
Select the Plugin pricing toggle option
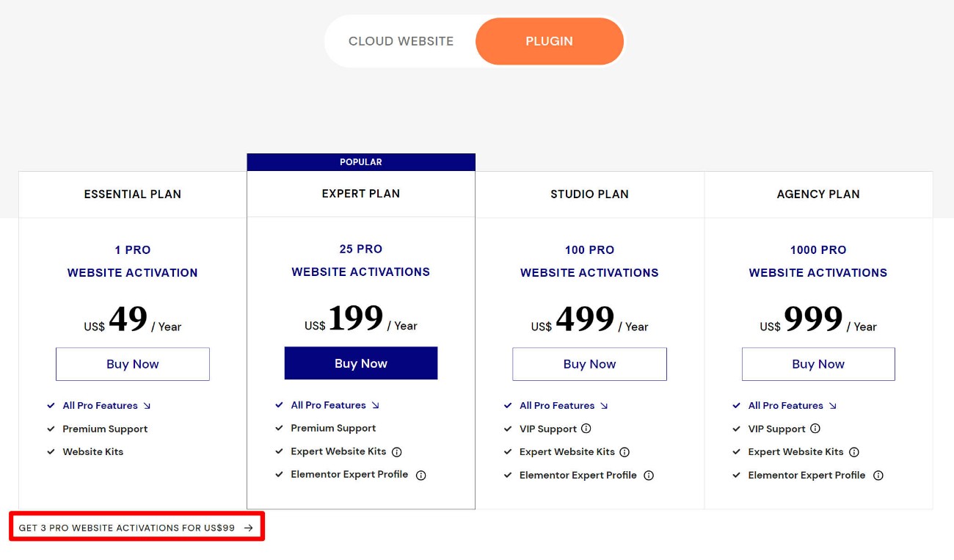coord(550,41)
